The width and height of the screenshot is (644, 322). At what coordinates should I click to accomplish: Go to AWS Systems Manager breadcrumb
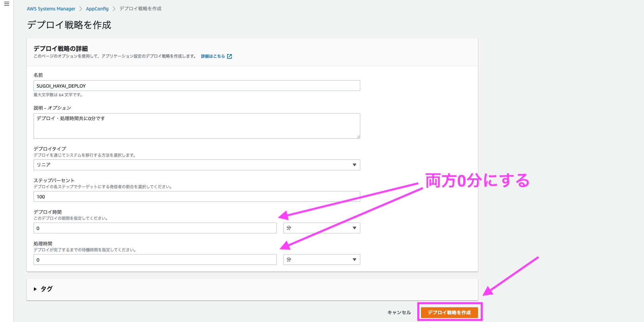pos(51,9)
